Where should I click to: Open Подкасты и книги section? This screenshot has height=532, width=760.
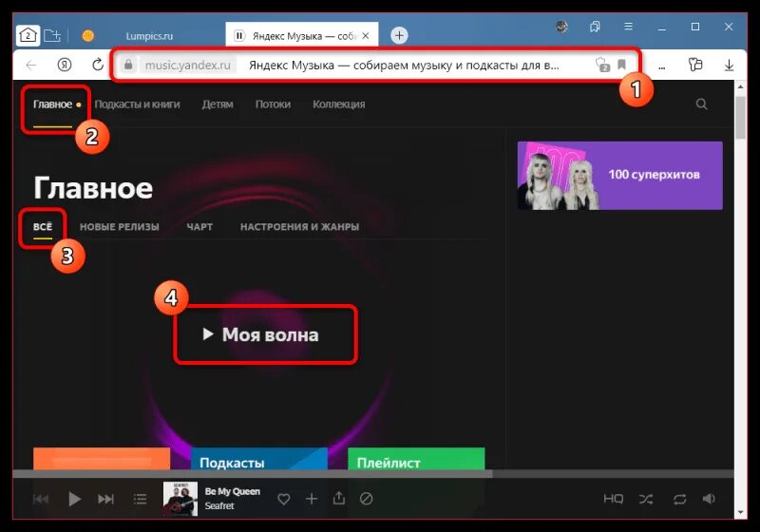pyautogui.click(x=137, y=104)
